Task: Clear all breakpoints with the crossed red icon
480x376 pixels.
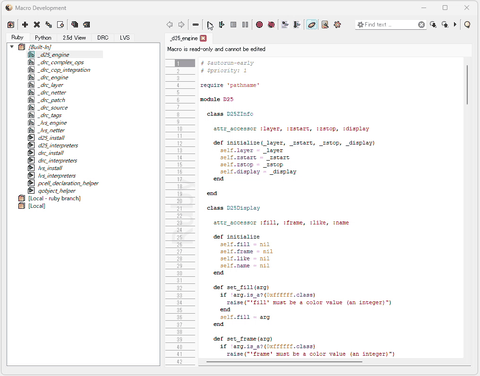Action: click(271, 25)
